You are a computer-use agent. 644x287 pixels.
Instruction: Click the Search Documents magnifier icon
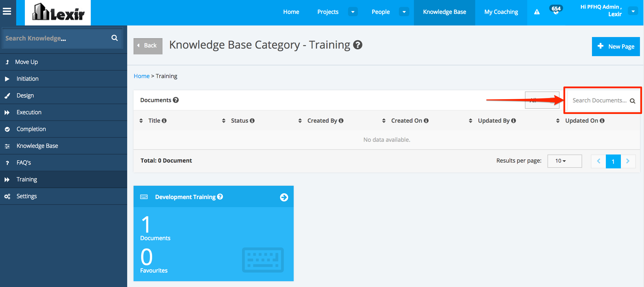pos(632,101)
